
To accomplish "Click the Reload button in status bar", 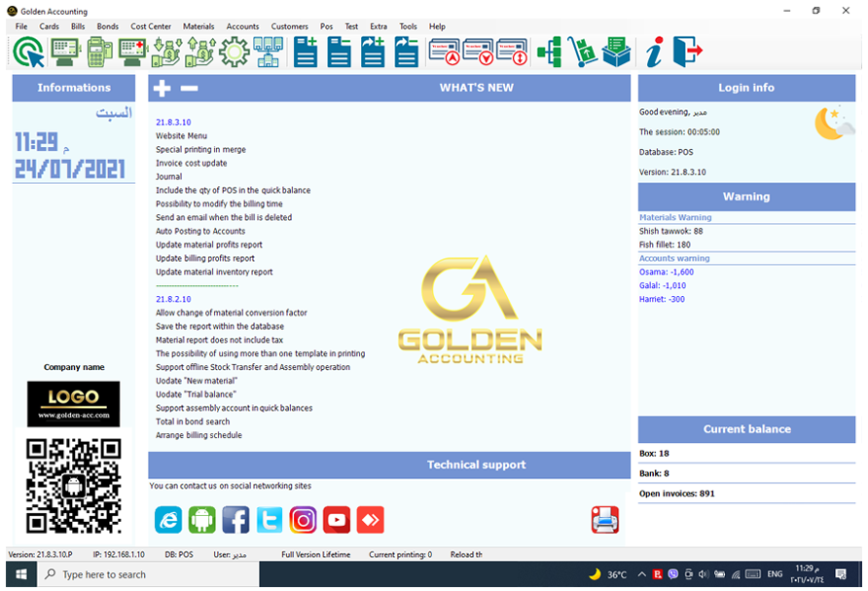I will 466,555.
